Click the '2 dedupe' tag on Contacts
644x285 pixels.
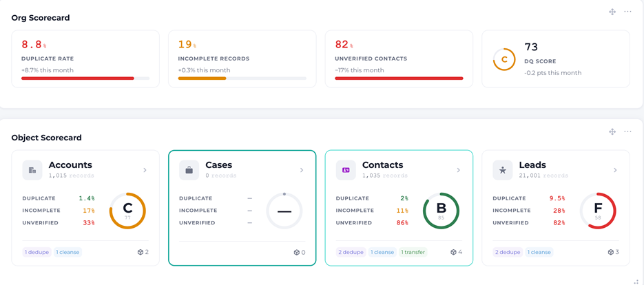click(x=351, y=252)
